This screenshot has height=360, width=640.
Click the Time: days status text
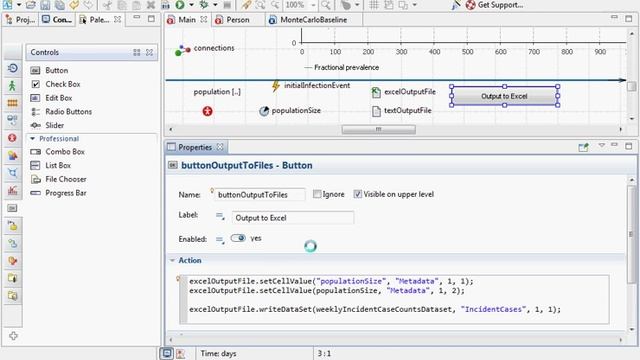[x=218, y=353]
